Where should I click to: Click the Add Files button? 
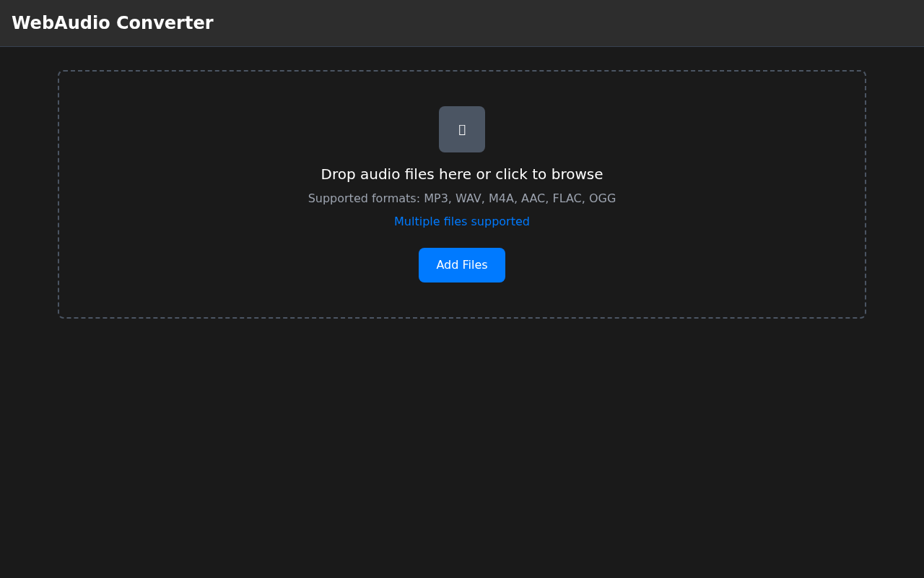point(462,265)
